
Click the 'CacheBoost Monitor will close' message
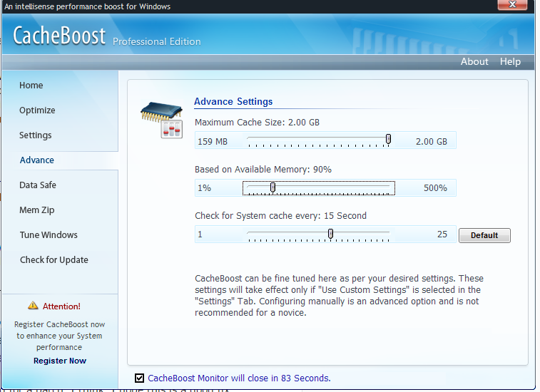click(239, 378)
